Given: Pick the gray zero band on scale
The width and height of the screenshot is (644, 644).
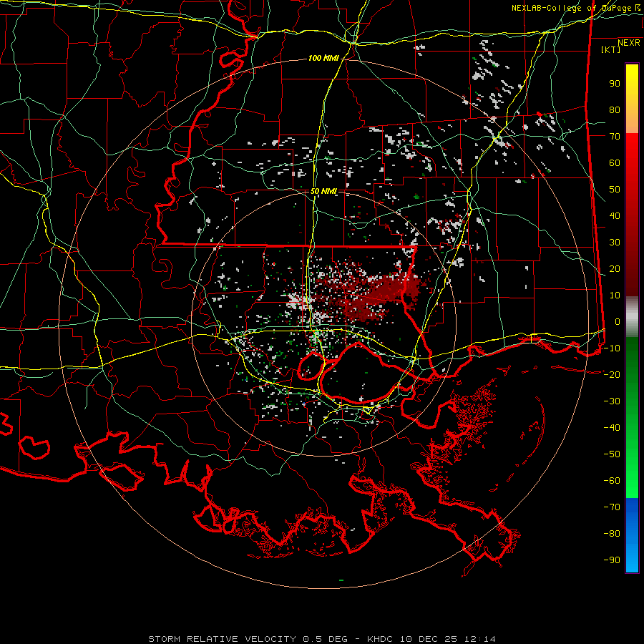Looking at the screenshot, I should pos(632,317).
